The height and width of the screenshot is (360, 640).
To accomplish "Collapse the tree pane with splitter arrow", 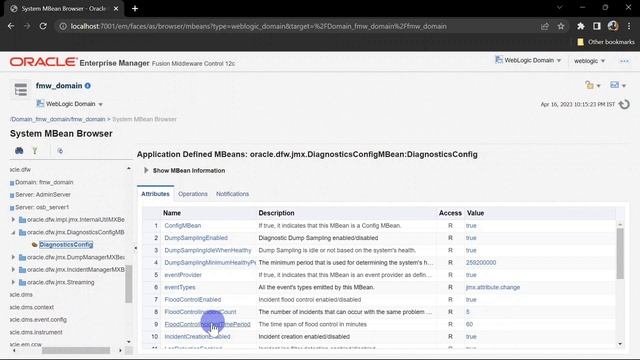I will (x=136, y=248).
